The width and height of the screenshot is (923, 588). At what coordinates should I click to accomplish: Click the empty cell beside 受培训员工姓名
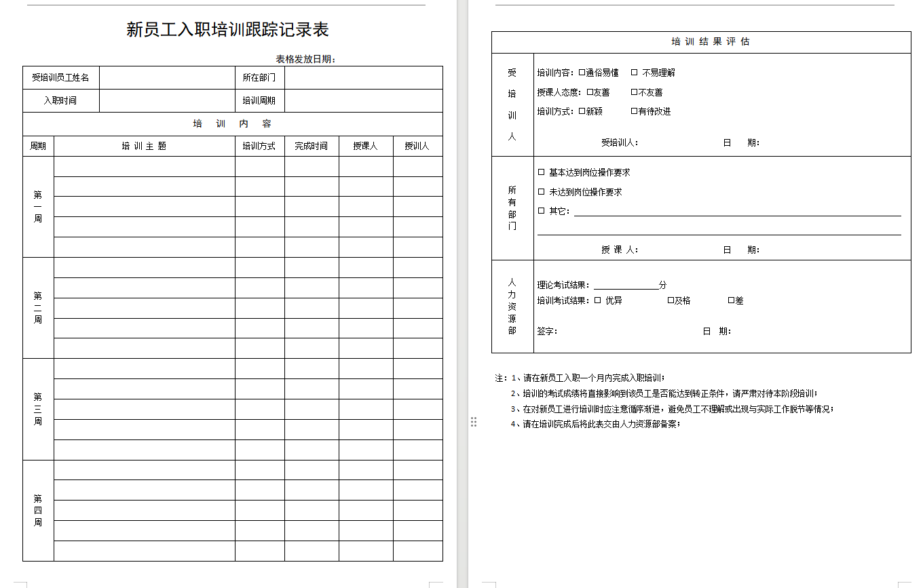167,77
